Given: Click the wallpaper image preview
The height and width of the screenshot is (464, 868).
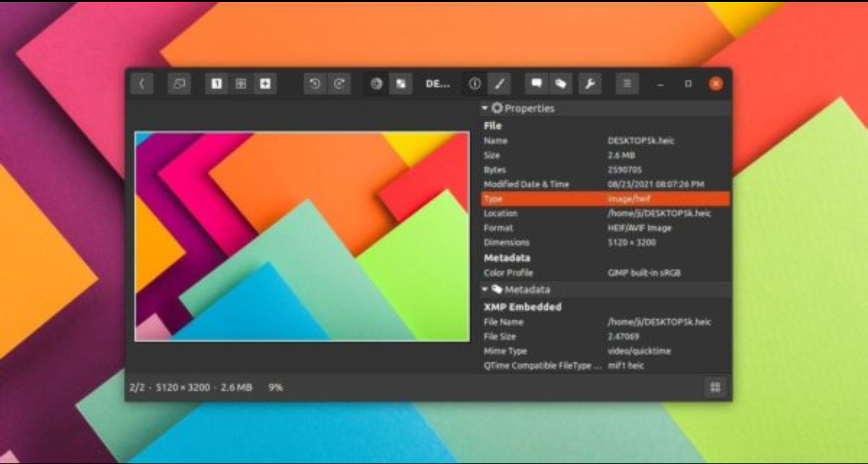Looking at the screenshot, I should point(302,236).
